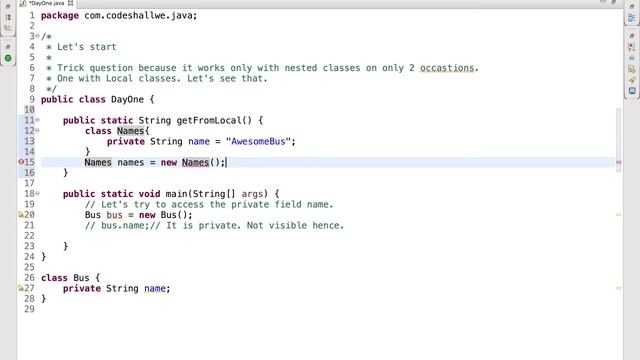Jump to line 27 warning in overview ruler
Viewport: 640px width, 360px height.
618,288
